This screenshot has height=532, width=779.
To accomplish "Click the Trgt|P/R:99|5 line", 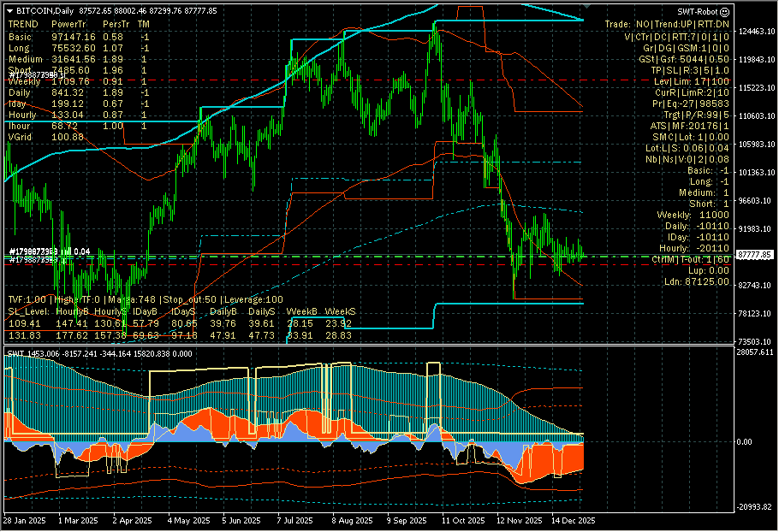I will coord(697,115).
